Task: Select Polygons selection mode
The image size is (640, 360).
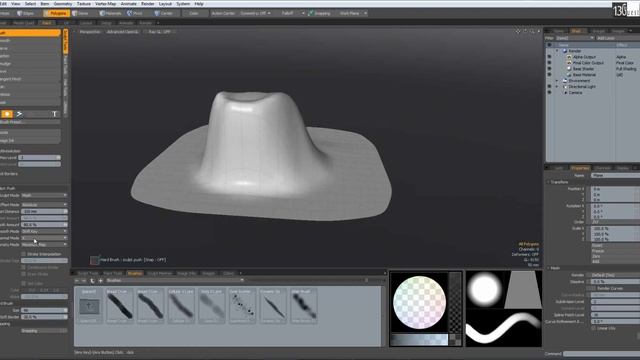Action: click(56, 13)
